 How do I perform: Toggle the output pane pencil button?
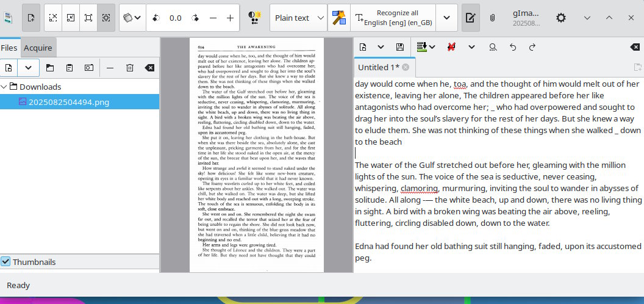pyautogui.click(x=470, y=18)
